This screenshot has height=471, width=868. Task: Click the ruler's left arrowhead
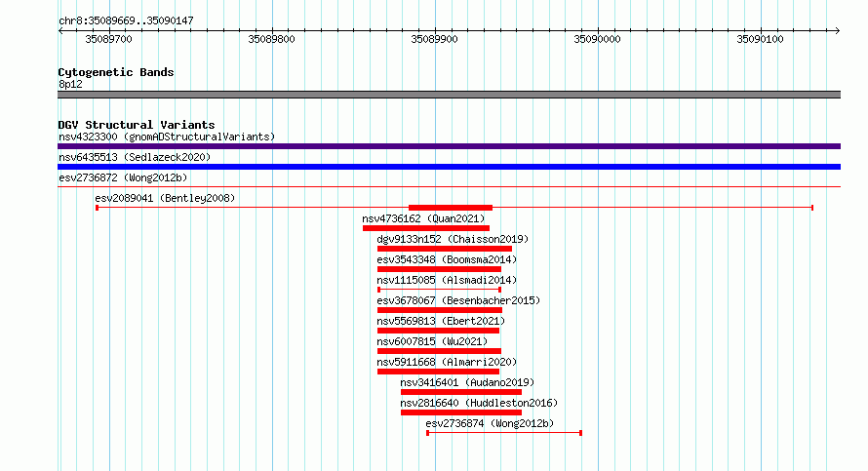(x=60, y=30)
